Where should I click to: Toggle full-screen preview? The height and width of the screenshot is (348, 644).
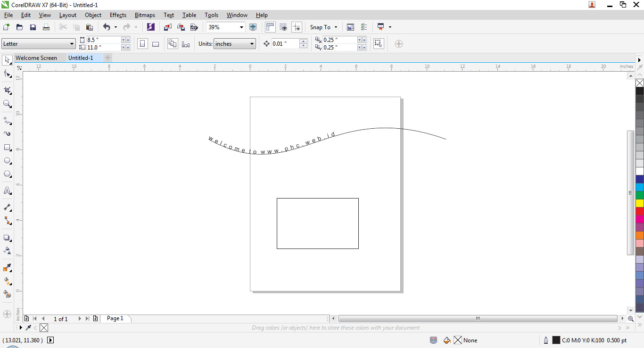(253, 27)
